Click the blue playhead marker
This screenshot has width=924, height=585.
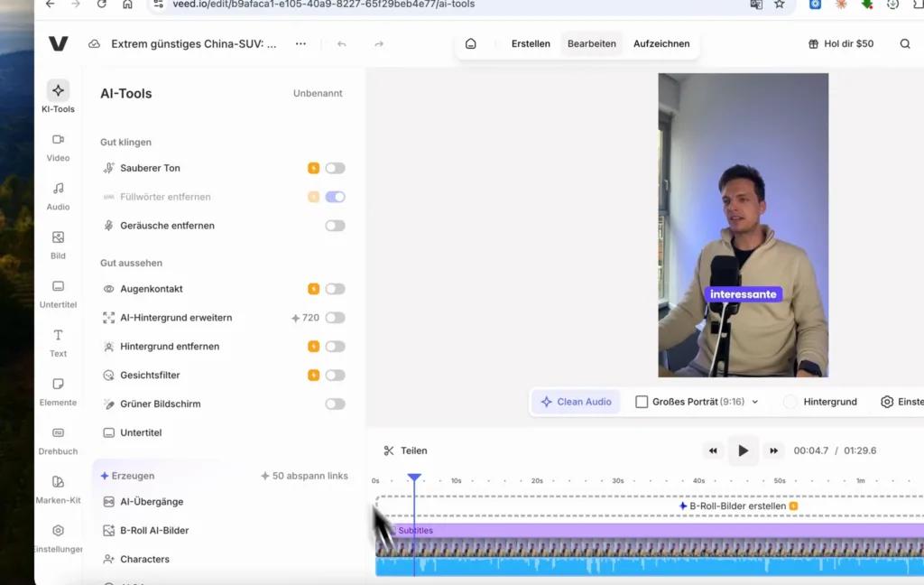pos(414,477)
